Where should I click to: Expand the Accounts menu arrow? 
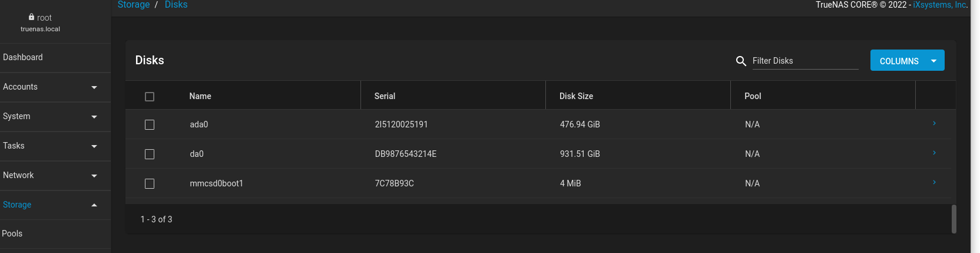(94, 87)
